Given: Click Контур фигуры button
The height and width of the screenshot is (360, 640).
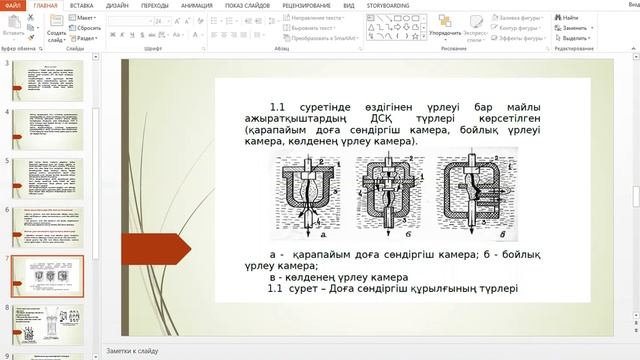Looking at the screenshot, I should tap(516, 28).
